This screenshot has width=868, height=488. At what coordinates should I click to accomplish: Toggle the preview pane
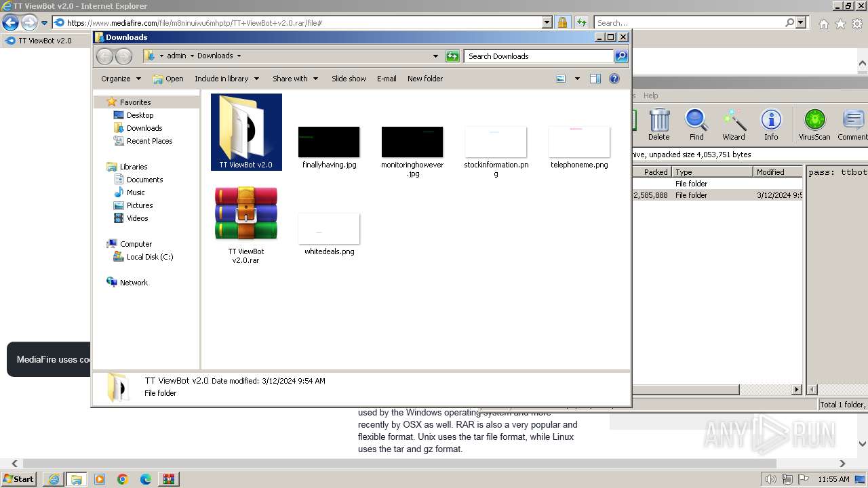click(x=595, y=79)
